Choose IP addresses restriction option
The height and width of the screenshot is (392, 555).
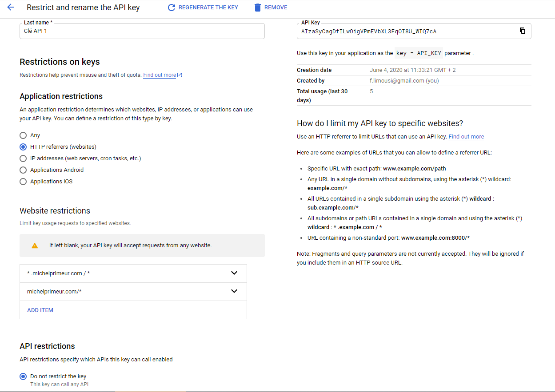tap(23, 158)
